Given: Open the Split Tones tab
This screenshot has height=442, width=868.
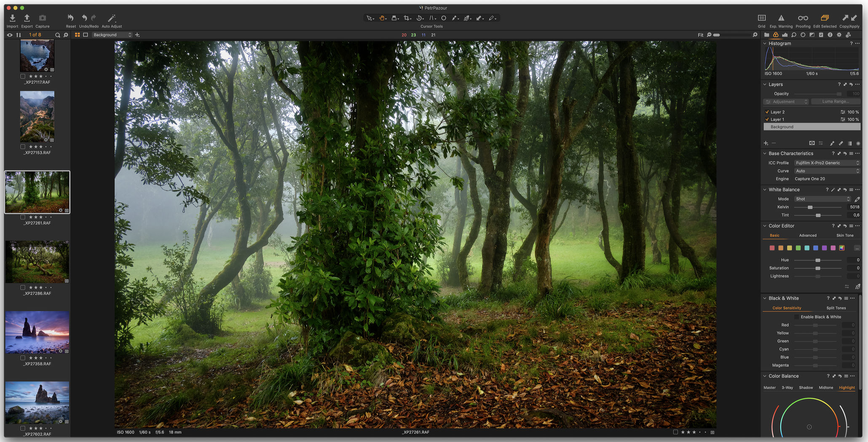Looking at the screenshot, I should (x=836, y=308).
